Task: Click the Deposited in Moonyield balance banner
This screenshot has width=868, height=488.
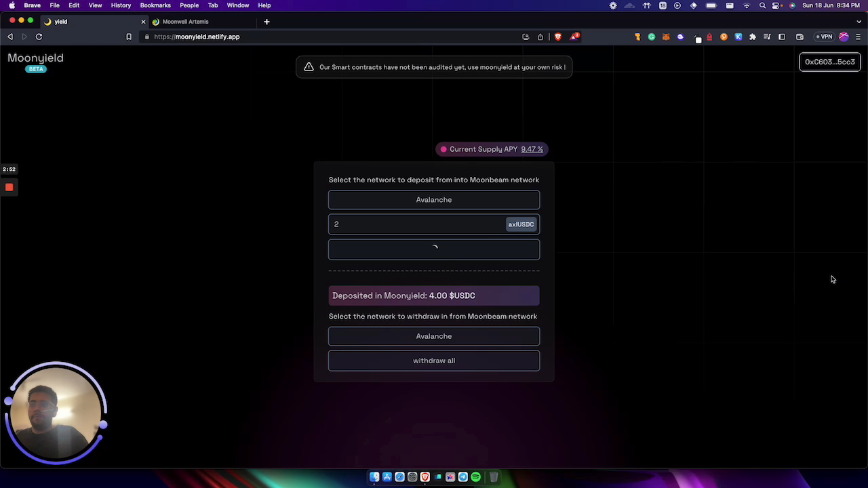Action: coord(434,296)
